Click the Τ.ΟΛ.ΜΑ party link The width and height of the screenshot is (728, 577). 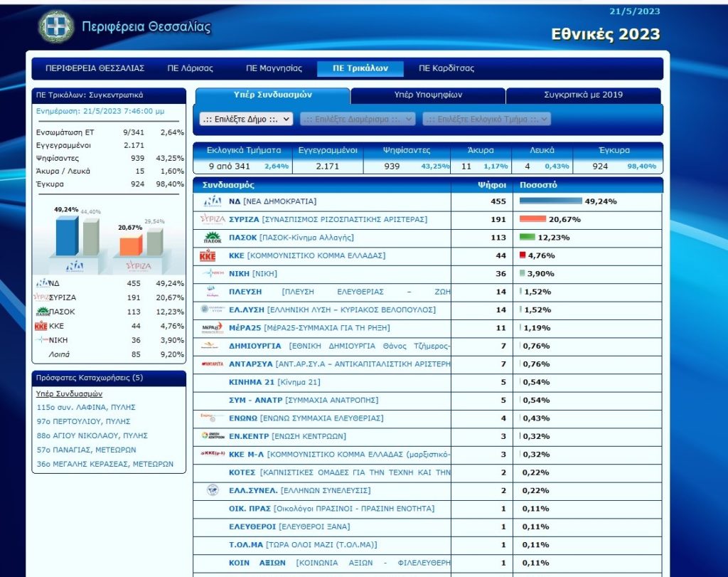pos(303,544)
